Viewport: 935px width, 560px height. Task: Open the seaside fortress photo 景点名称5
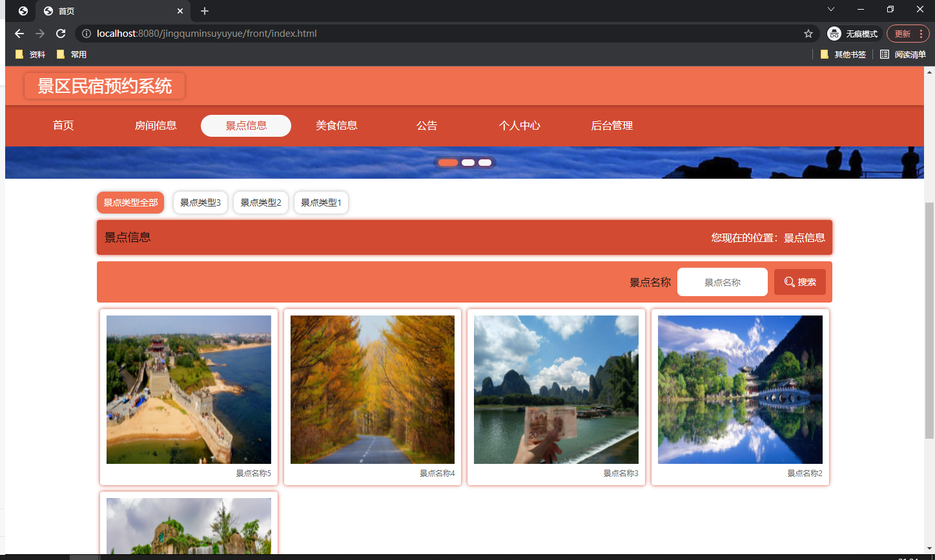coord(189,390)
